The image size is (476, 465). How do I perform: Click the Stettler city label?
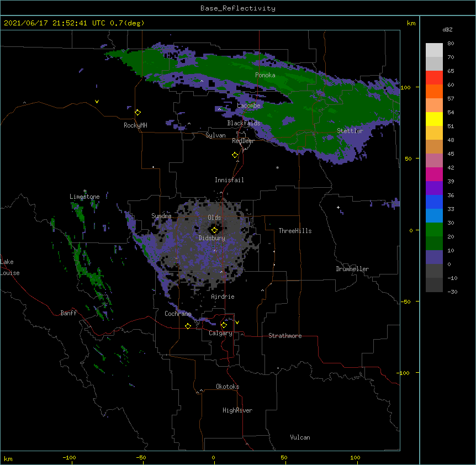click(x=350, y=131)
